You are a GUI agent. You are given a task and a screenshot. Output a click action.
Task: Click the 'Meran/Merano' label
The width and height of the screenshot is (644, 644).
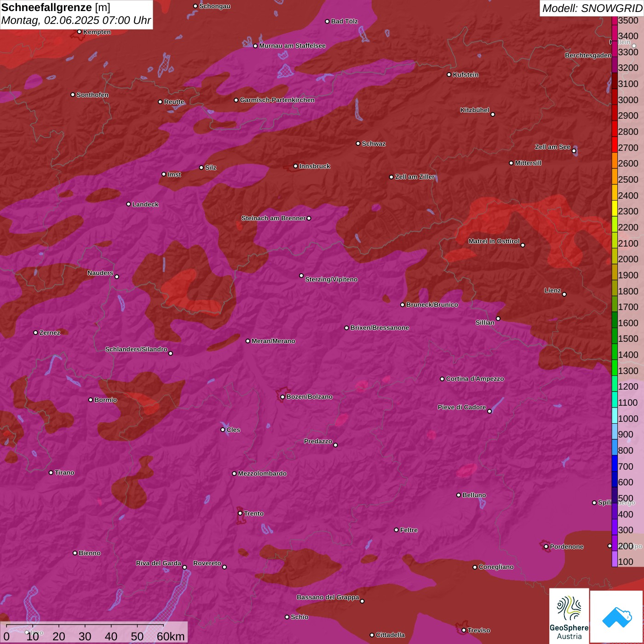tap(274, 341)
